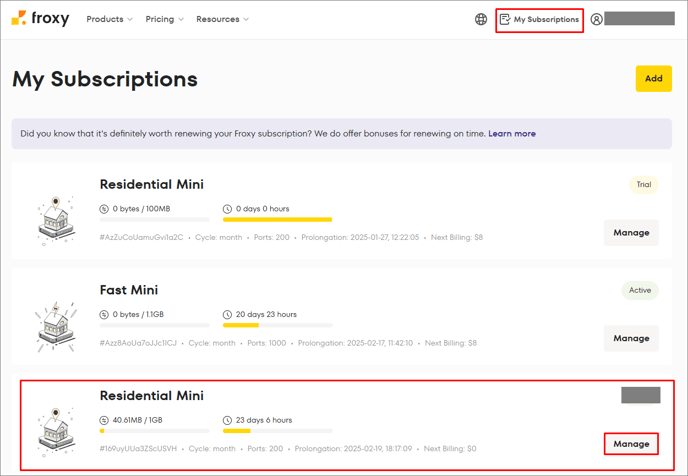Click the My Subscriptions page heading
The height and width of the screenshot is (476, 688).
105,79
